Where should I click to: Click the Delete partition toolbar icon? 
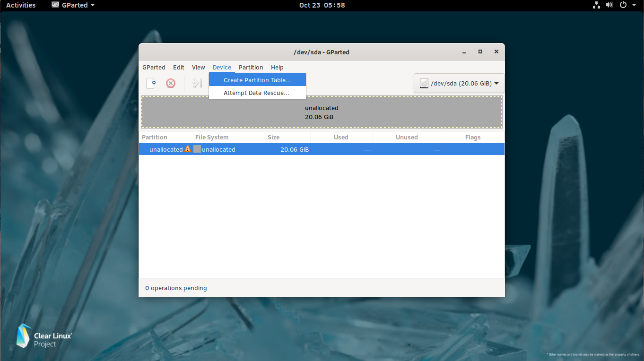[x=171, y=83]
